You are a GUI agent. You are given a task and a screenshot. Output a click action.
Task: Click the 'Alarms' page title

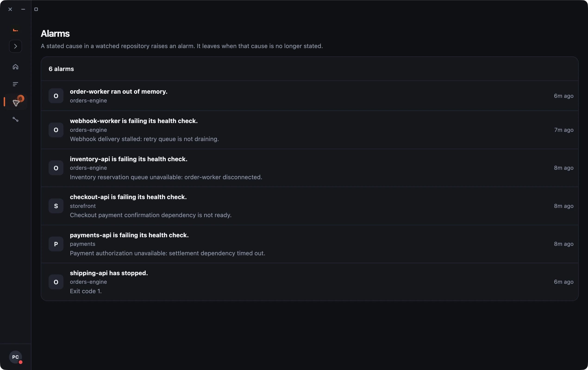55,34
